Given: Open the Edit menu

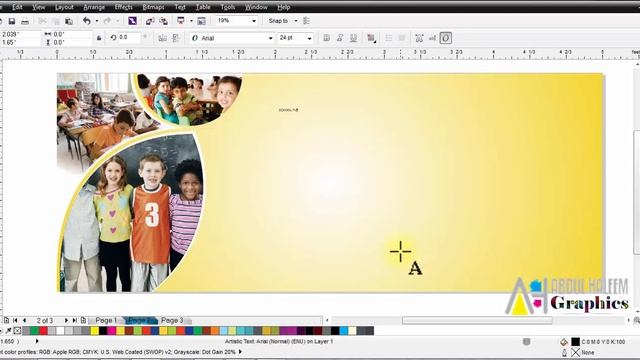Looking at the screenshot, I should point(17,7).
